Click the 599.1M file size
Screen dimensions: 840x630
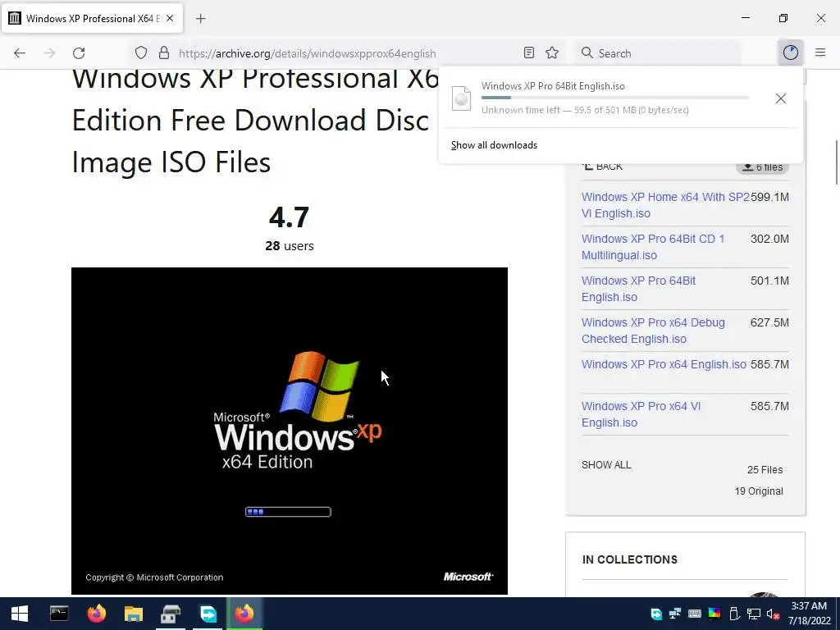[769, 197]
